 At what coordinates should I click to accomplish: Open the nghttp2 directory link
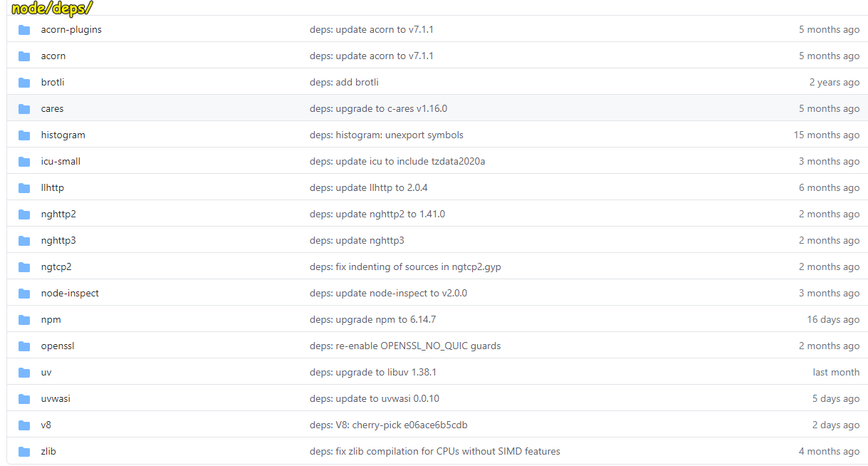click(x=58, y=214)
